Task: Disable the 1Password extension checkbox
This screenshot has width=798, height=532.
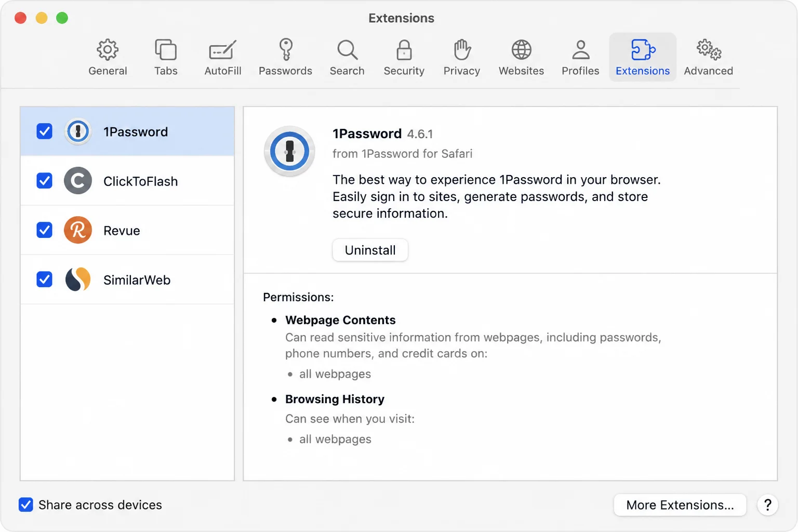Action: [x=45, y=131]
